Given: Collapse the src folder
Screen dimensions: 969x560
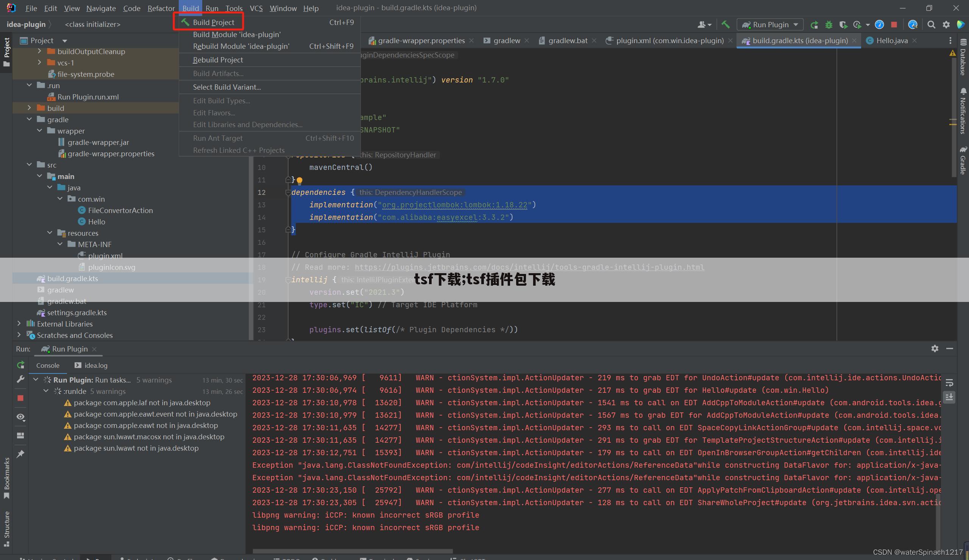Looking at the screenshot, I should pyautogui.click(x=29, y=165).
